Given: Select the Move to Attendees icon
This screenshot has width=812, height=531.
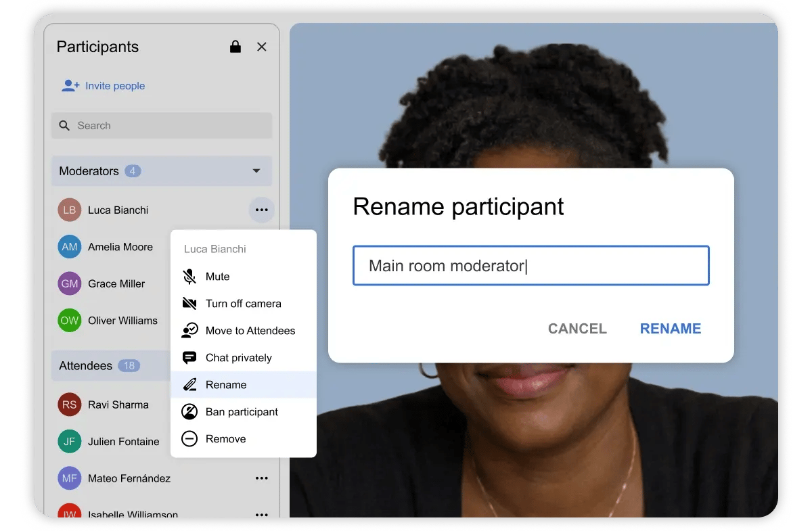Looking at the screenshot, I should [x=190, y=330].
